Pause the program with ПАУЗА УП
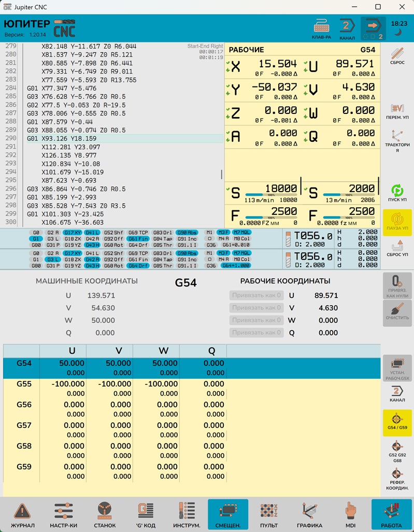Screen dimensions: 414x532 [x=397, y=222]
